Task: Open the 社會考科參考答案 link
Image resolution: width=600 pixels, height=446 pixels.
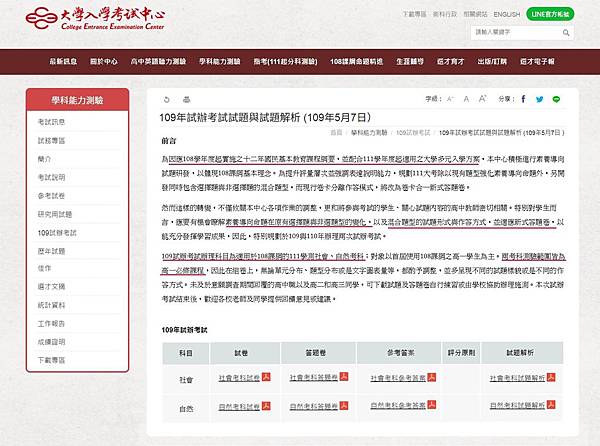Action: (x=398, y=378)
